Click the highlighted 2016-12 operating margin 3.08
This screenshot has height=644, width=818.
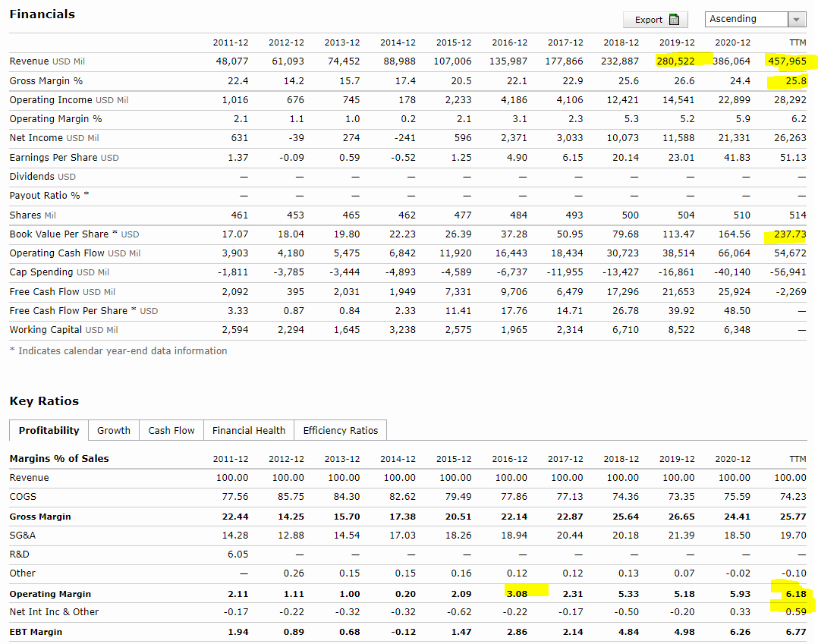tap(516, 593)
